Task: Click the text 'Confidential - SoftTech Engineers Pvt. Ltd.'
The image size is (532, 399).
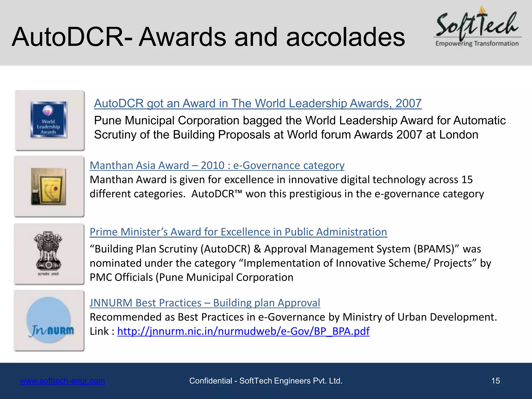Action: point(266,381)
